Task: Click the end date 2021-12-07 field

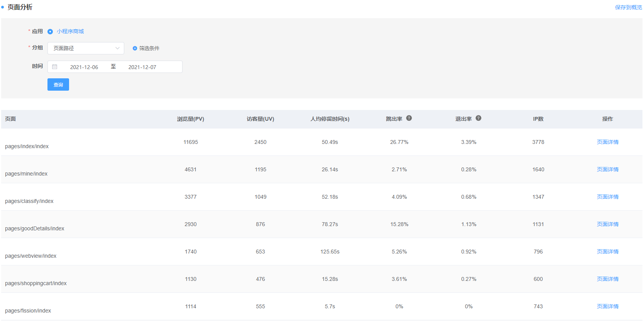Action: [142, 67]
